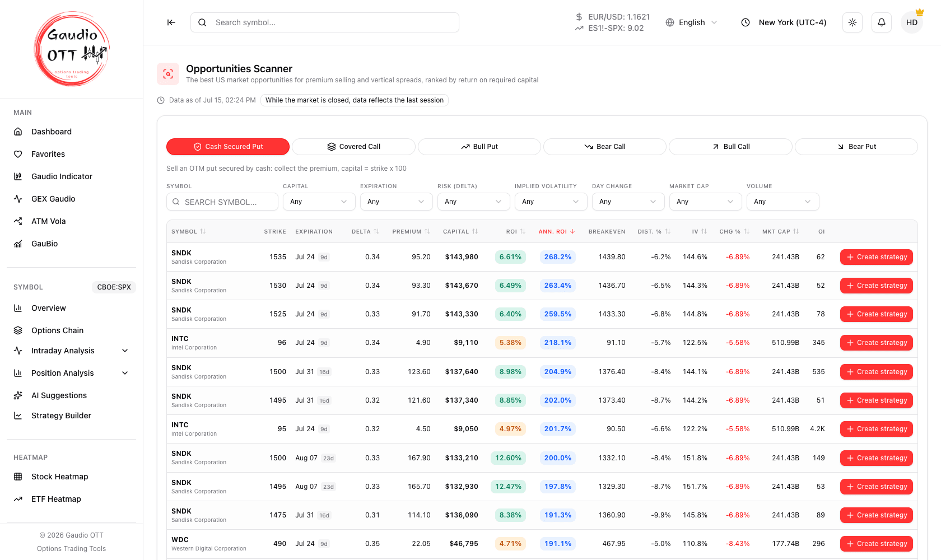The width and height of the screenshot is (941, 560).
Task: Open notifications bell
Action: 882,22
